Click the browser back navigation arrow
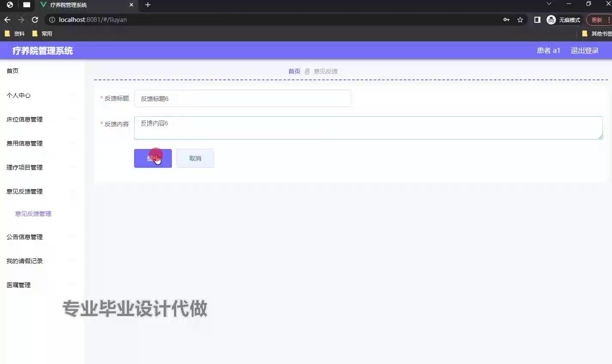Screen dimensions: 612x364 tap(7, 19)
